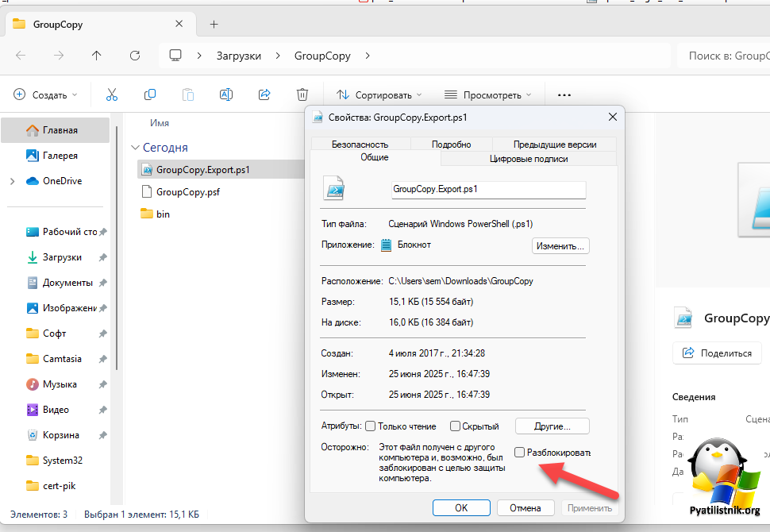The image size is (770, 532).
Task: Click Поделиться in the details pane
Action: coord(717,353)
